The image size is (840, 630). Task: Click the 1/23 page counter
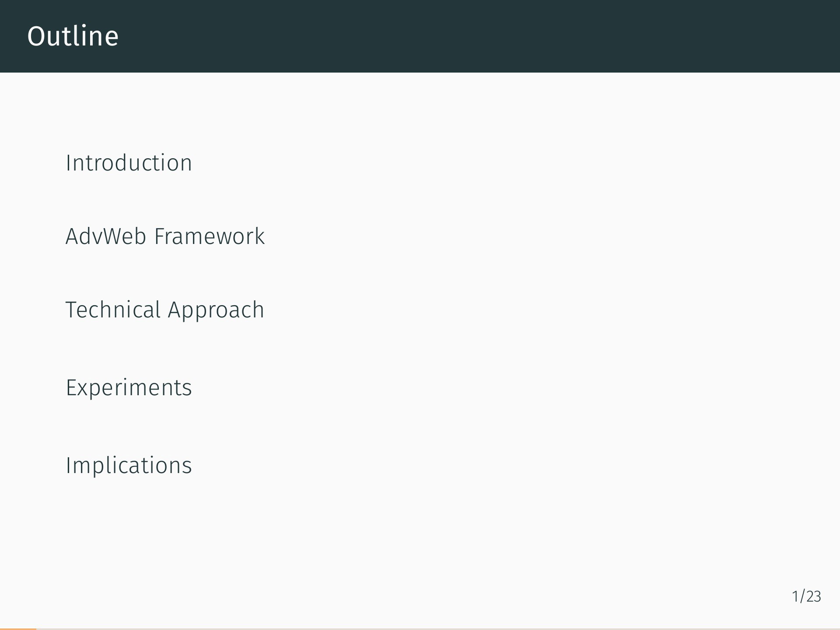click(x=806, y=596)
